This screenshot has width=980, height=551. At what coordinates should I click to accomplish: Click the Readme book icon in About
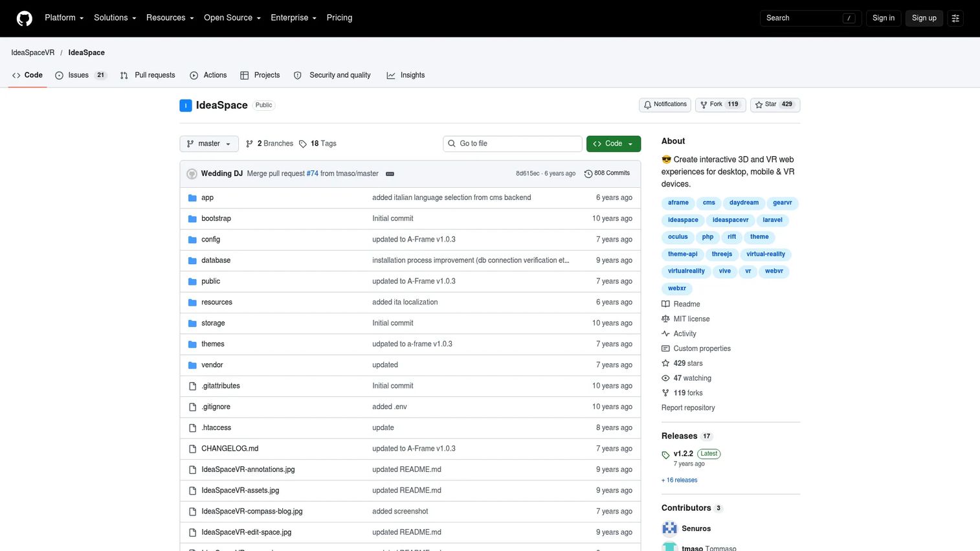[665, 304]
